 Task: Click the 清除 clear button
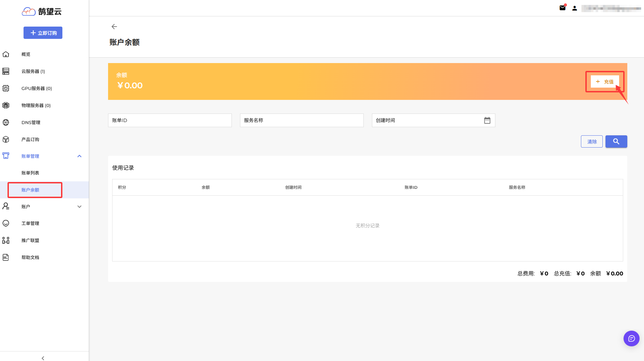(591, 141)
